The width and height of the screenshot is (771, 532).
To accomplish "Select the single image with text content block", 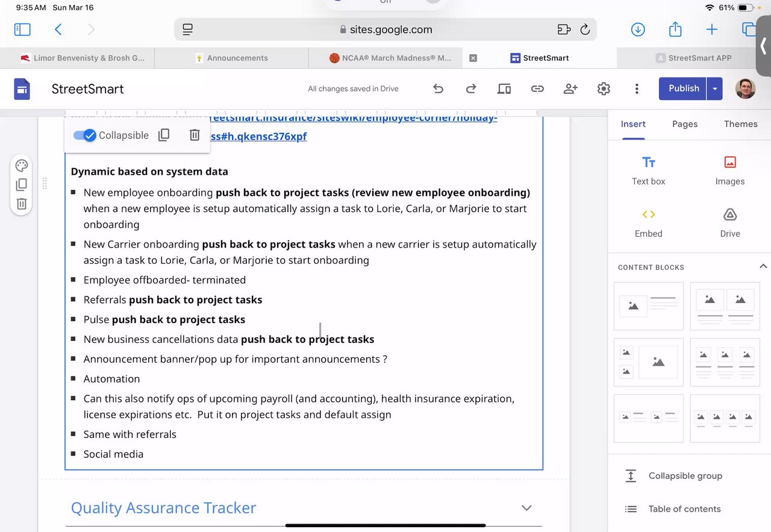I will (x=649, y=306).
